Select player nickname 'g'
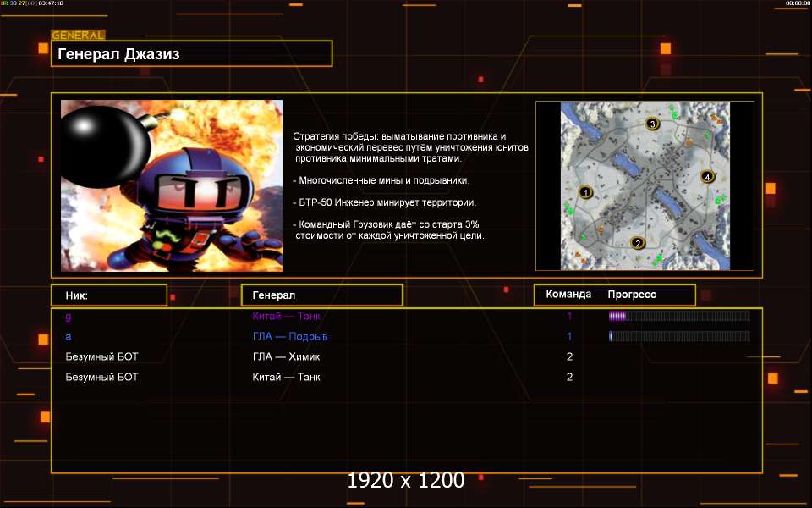812x508 pixels. 69,316
